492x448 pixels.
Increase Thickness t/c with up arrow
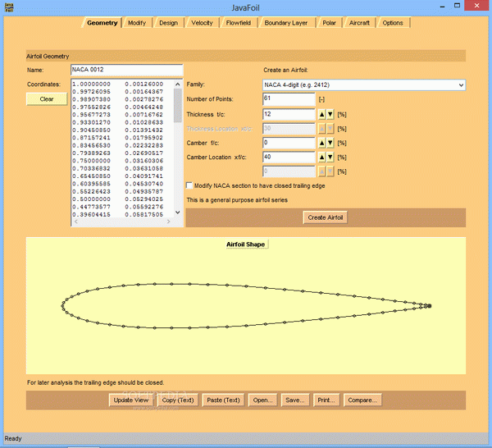click(x=321, y=115)
